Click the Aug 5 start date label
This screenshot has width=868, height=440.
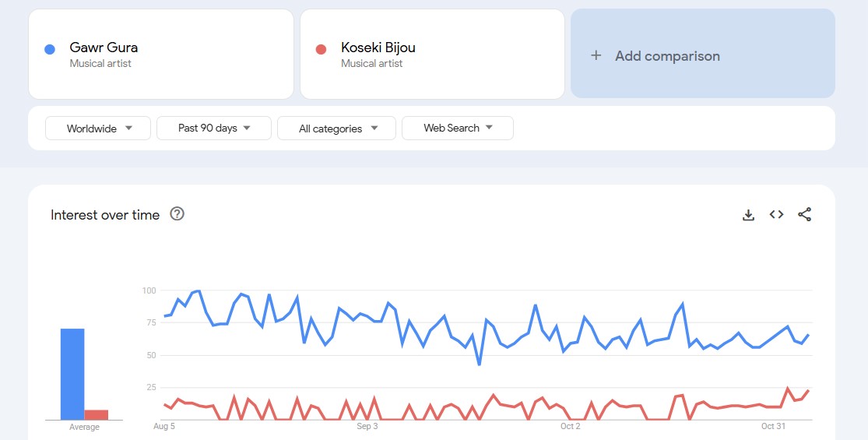tap(164, 427)
